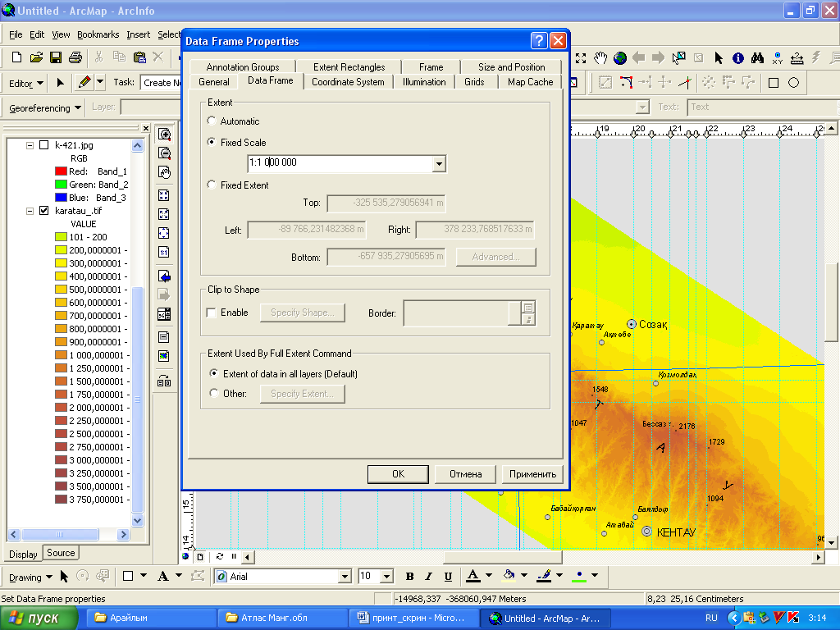Click the Paste clipboard icon

click(139, 57)
